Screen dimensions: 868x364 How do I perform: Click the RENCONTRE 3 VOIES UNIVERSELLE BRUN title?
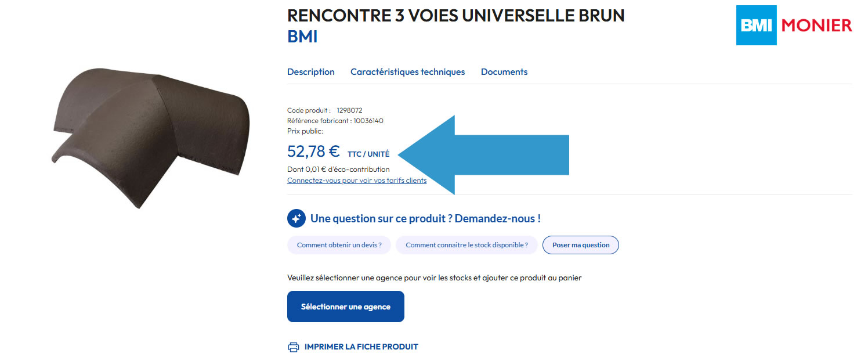tap(455, 16)
